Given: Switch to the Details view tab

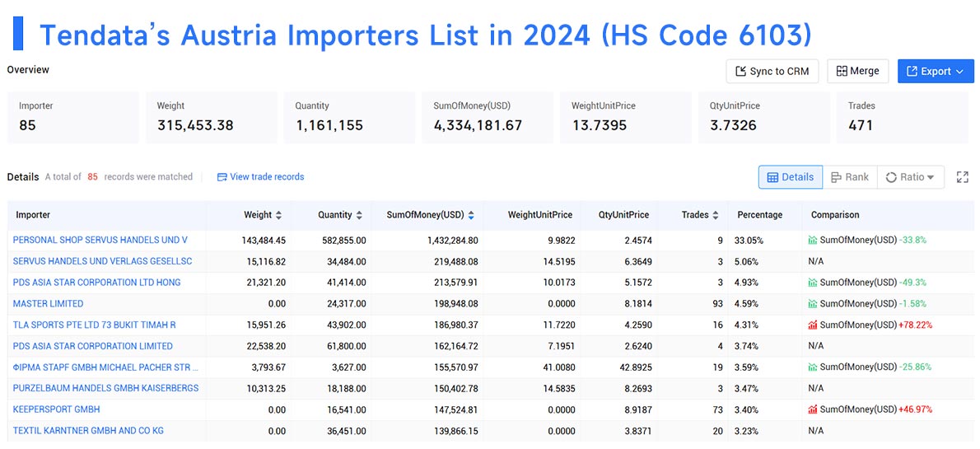Looking at the screenshot, I should 791,177.
